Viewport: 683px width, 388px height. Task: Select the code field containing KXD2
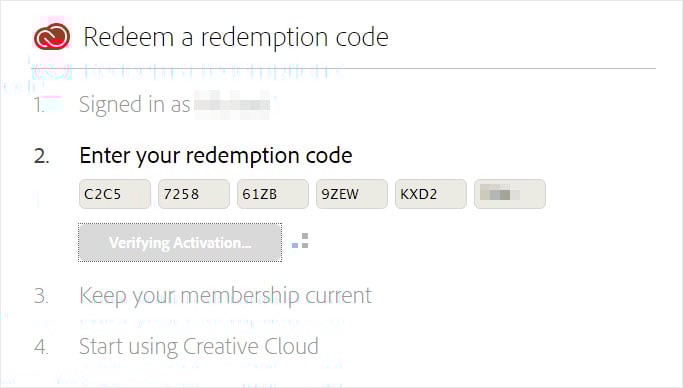[431, 194]
